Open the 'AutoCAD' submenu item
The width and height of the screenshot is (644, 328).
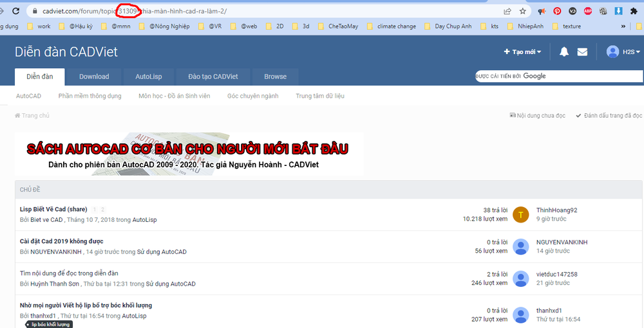(29, 96)
